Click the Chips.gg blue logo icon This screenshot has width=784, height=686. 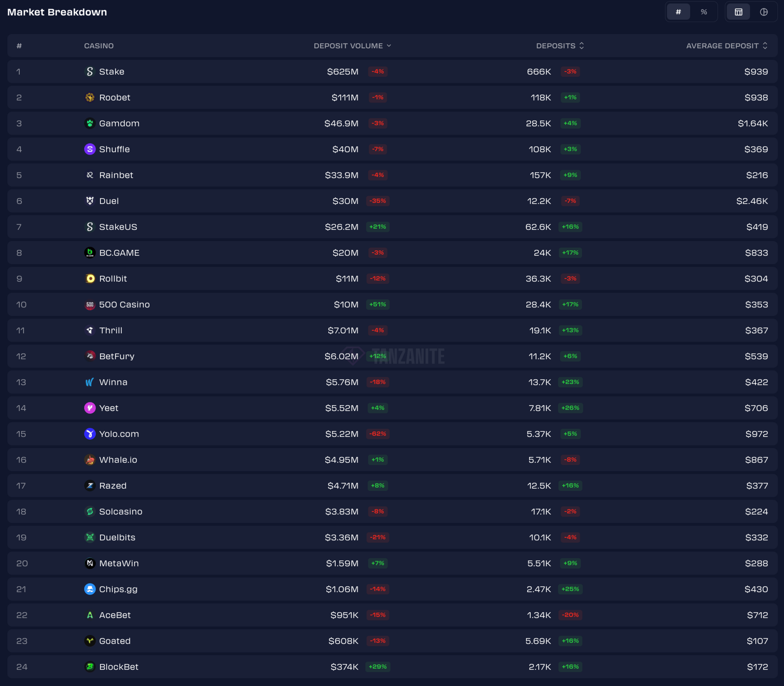(90, 590)
